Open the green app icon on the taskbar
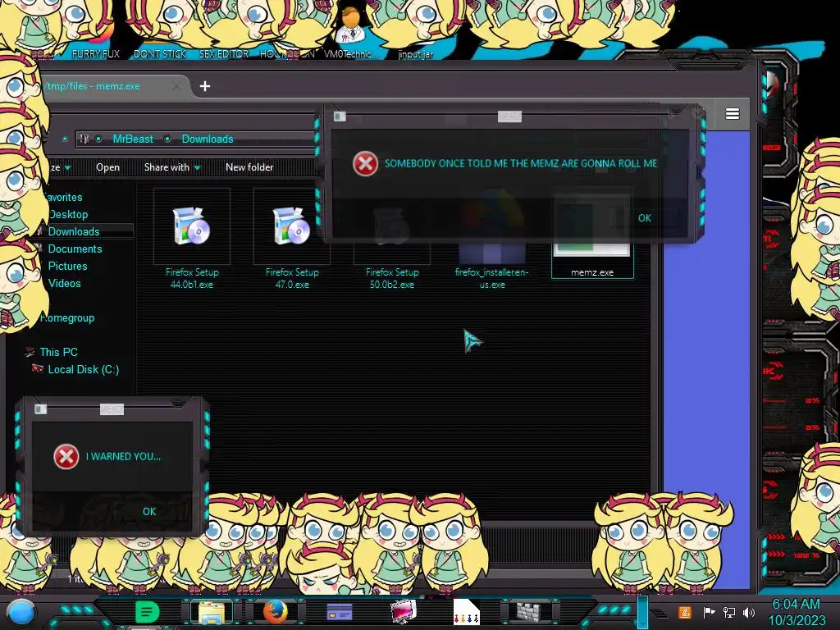This screenshot has width=840, height=630. point(147,612)
